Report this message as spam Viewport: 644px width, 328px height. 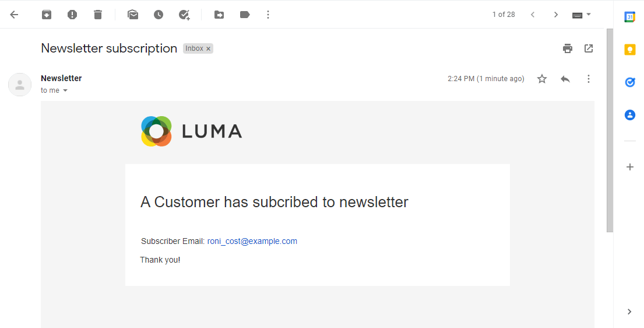tap(72, 15)
